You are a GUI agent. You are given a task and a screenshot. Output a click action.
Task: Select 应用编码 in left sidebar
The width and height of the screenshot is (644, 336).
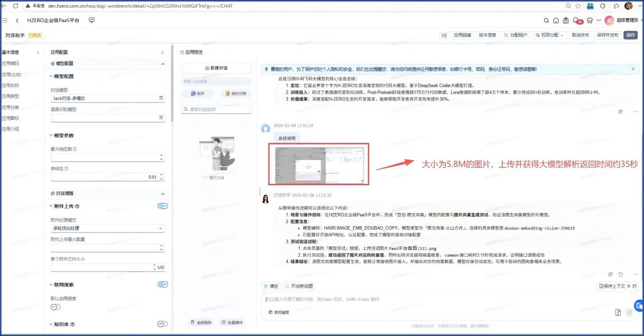click(x=11, y=63)
